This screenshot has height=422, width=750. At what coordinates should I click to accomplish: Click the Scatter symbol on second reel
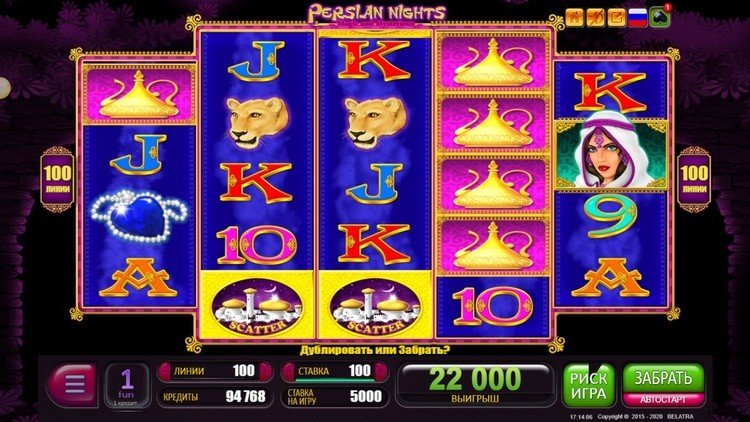pyautogui.click(x=258, y=306)
